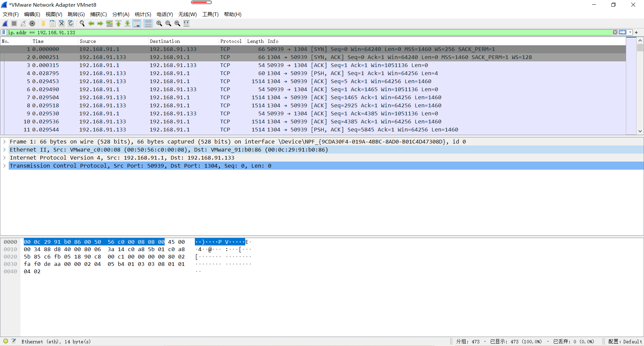
Task: Go forward in packet history
Action: [100, 23]
